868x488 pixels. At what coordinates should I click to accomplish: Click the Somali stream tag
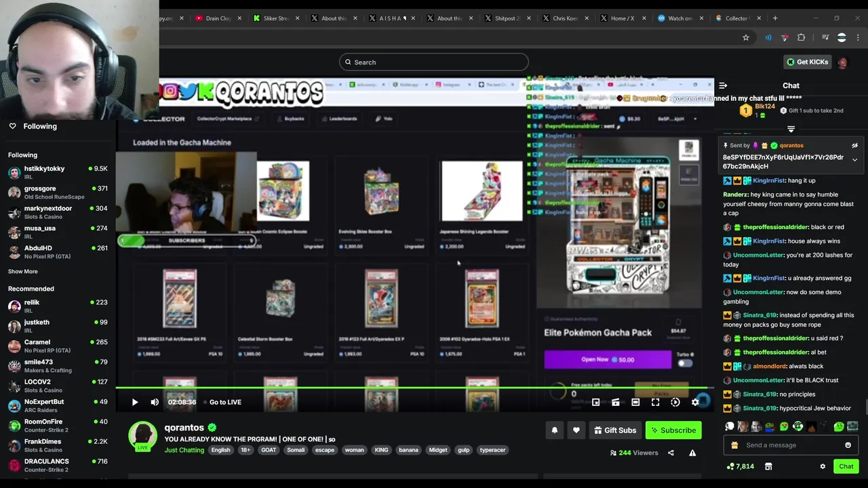tap(296, 450)
